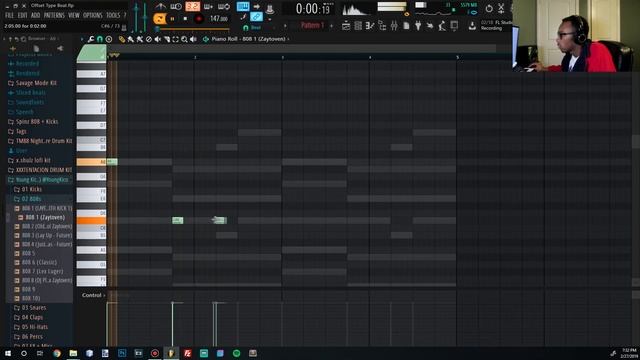Pause playback with the Play/Pause button

click(172, 19)
